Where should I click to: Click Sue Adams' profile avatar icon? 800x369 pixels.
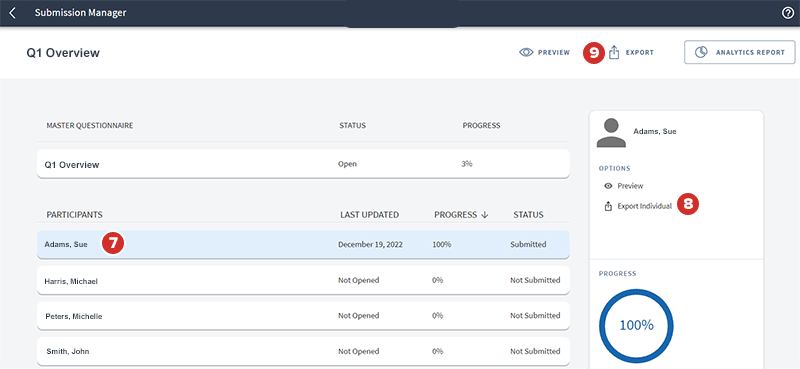[x=611, y=133]
